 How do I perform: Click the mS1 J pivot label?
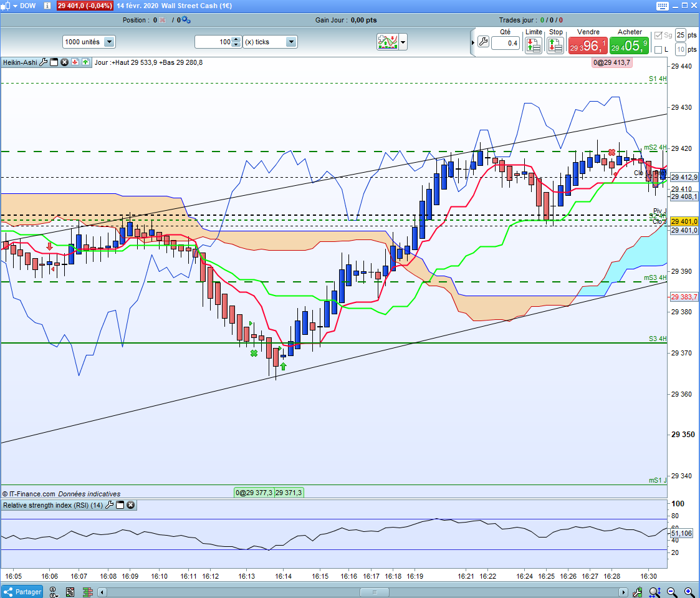[658, 480]
